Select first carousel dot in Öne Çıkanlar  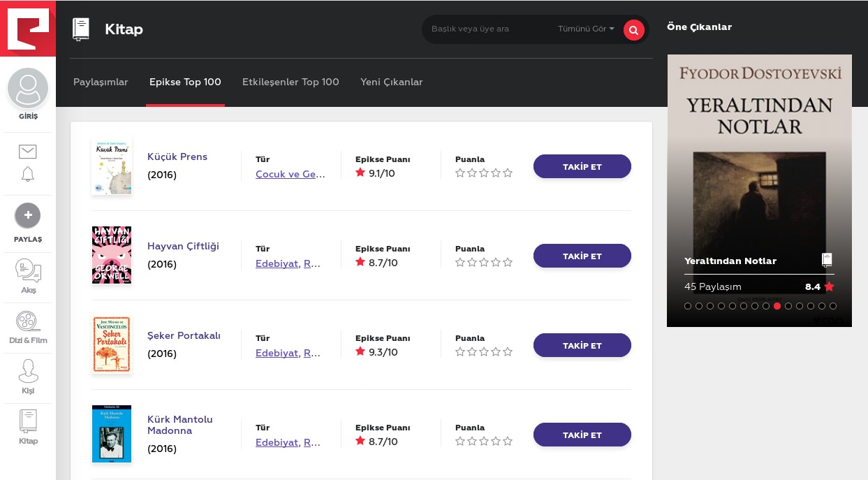coord(688,306)
